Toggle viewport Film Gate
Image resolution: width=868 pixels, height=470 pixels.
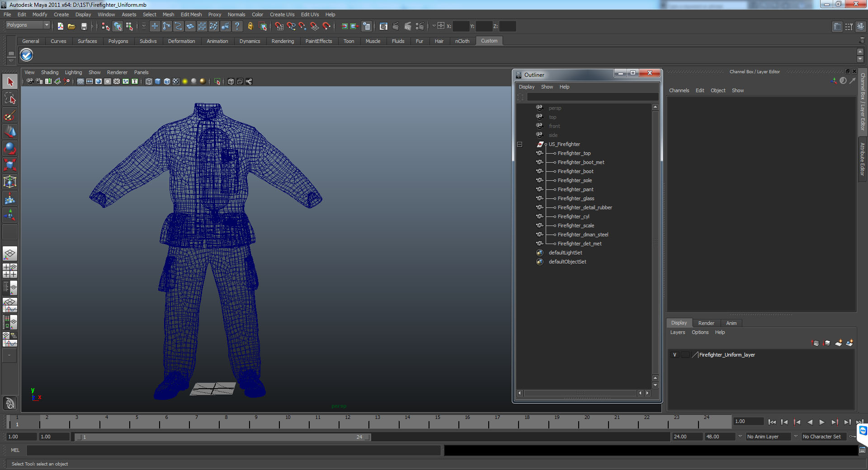pyautogui.click(x=90, y=81)
